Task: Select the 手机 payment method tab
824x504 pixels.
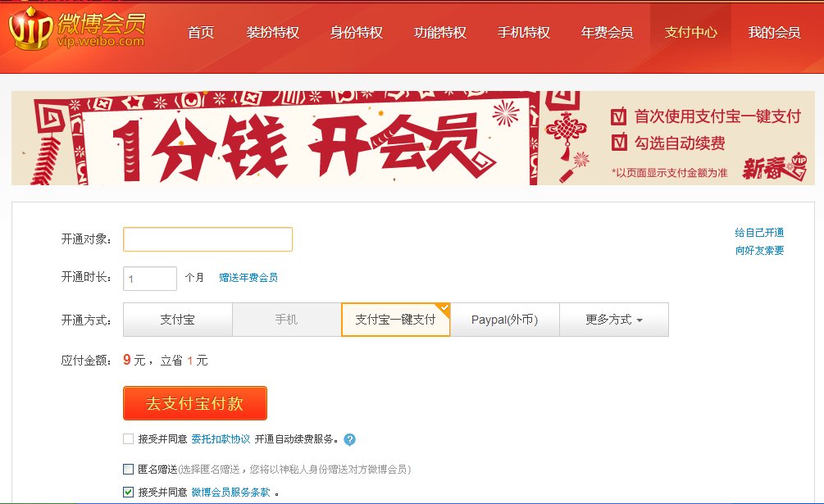Action: coord(286,320)
